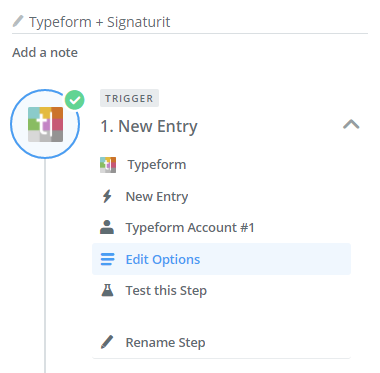380x373 pixels.
Task: Select the "Typeform" app menu entry
Action: tap(221, 165)
